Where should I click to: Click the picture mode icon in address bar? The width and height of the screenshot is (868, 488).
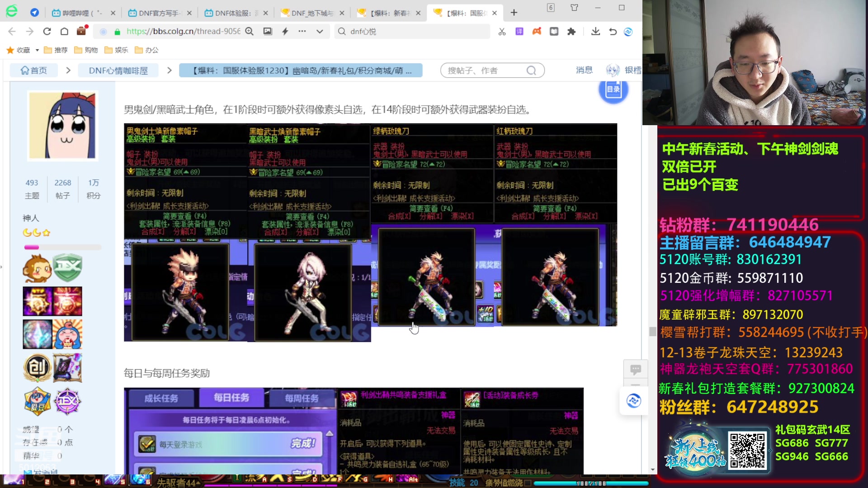coord(268,31)
